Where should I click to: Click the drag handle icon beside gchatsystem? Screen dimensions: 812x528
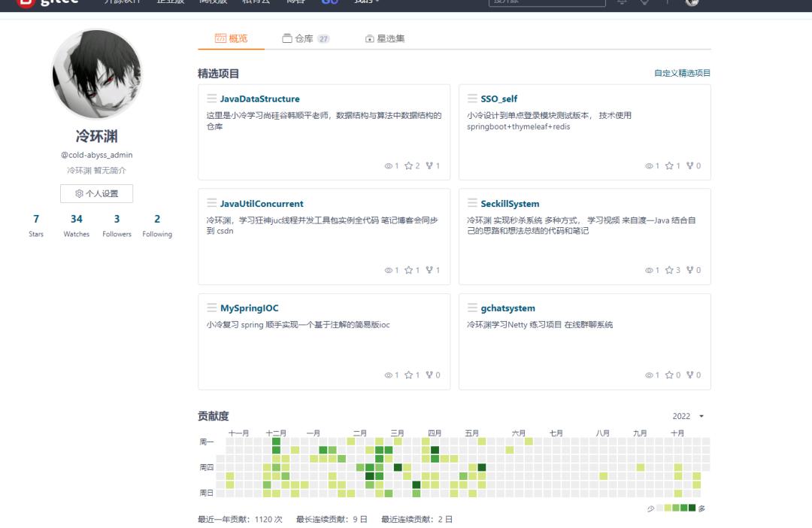[x=472, y=308]
